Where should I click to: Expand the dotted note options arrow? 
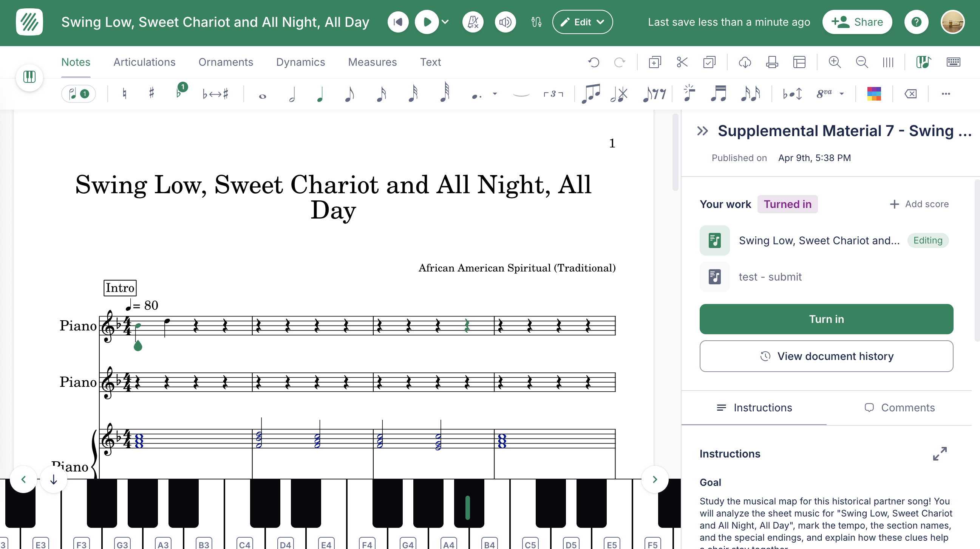point(495,94)
